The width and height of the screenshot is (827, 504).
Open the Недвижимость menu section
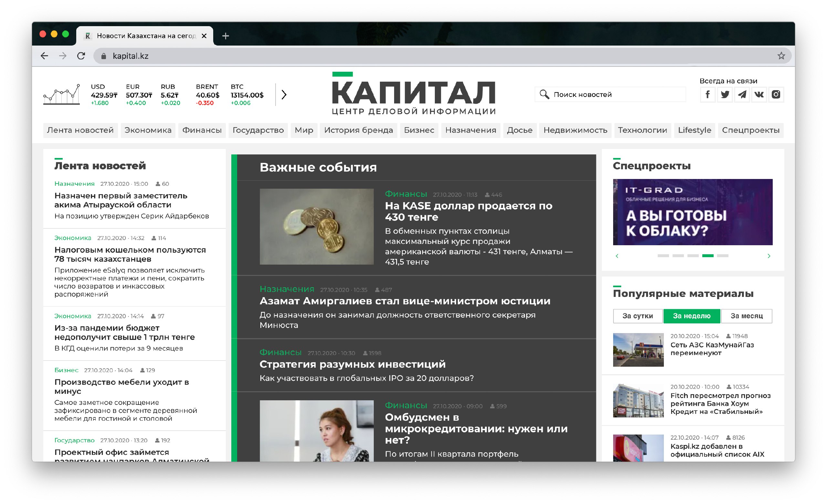(575, 130)
